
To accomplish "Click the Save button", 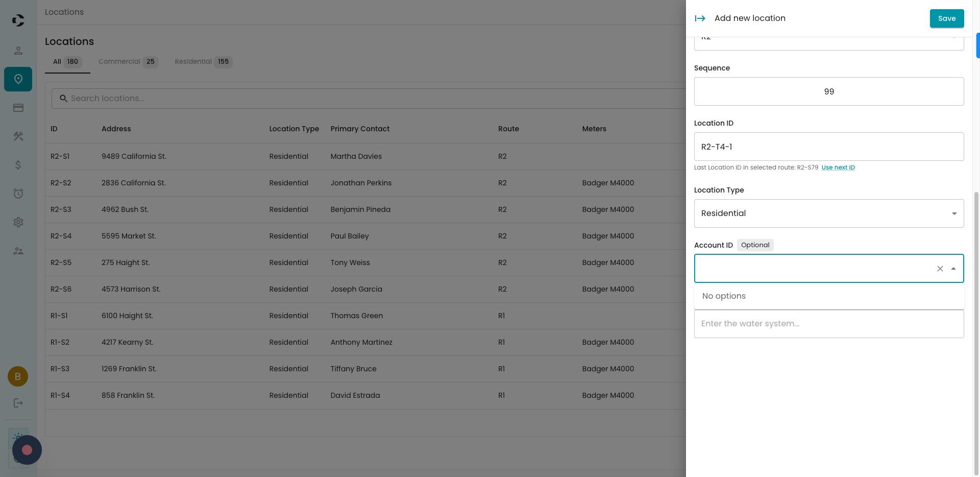I will coord(946,18).
